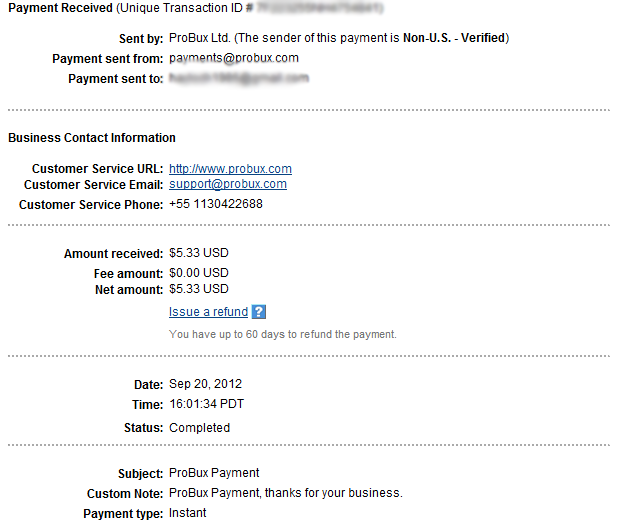Click the payments@probux.com sender address
Screen dimensions: 631x529
234,58
